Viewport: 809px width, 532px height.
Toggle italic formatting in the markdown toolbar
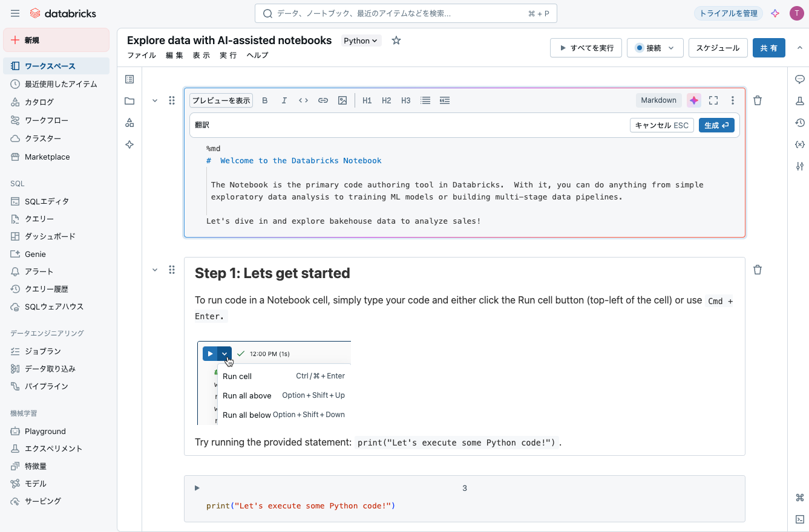284,100
